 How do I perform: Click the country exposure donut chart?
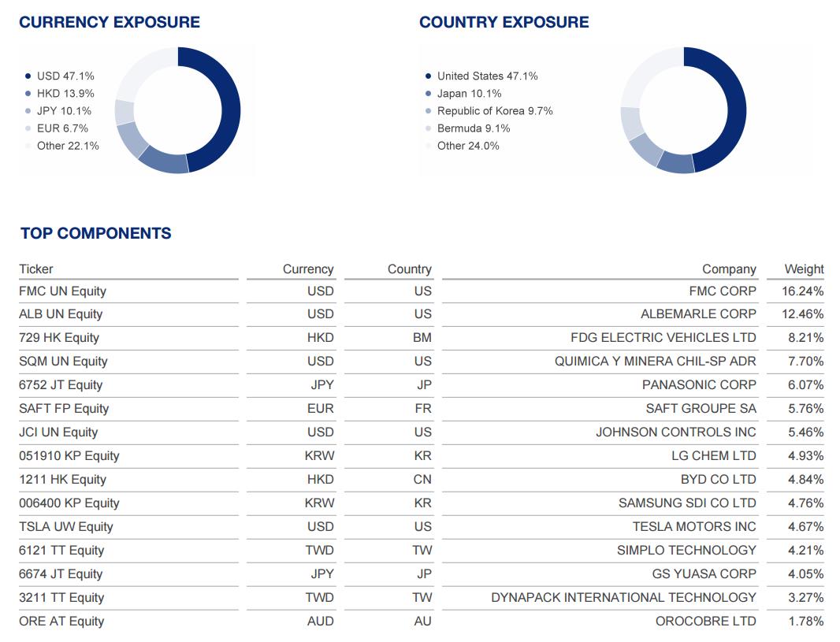click(683, 110)
